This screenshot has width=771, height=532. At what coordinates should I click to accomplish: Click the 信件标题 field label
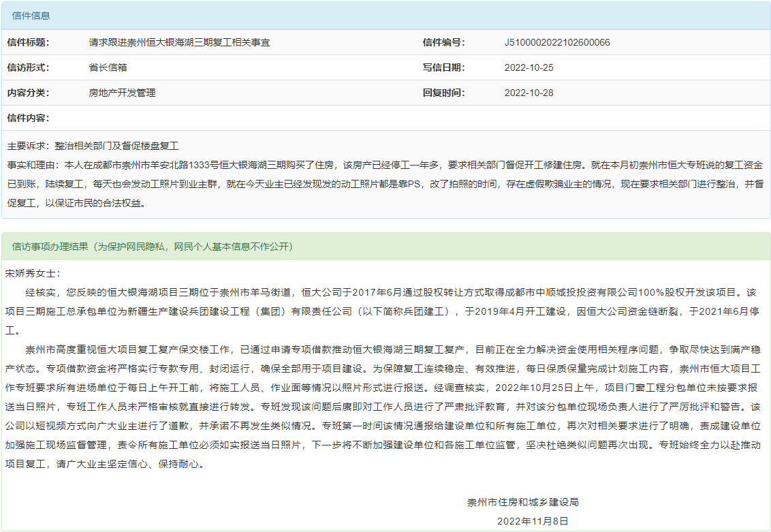[x=29, y=42]
